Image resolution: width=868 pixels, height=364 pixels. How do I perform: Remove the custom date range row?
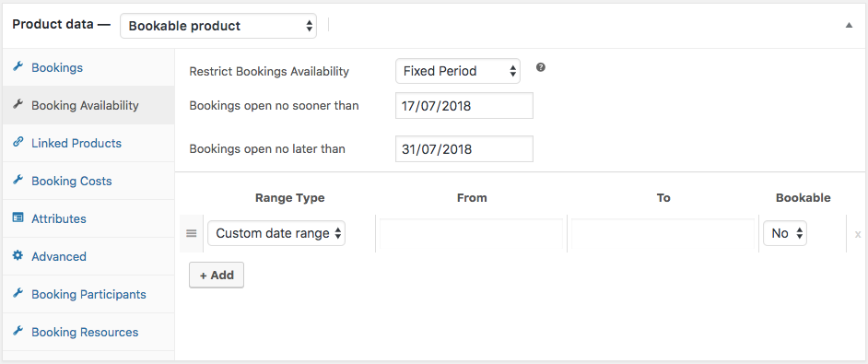pyautogui.click(x=858, y=234)
